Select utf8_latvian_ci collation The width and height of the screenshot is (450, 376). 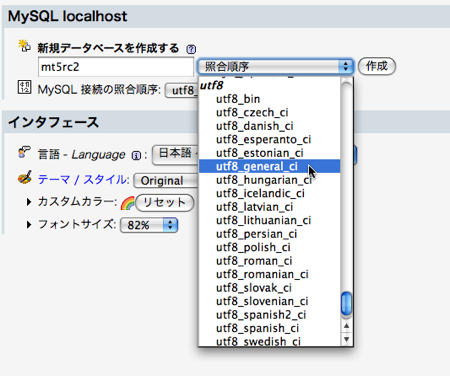pyautogui.click(x=269, y=207)
